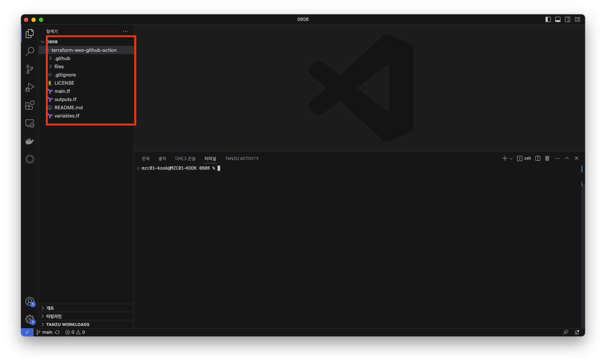Open terminal panel more actions ellipsis
The height and width of the screenshot is (364, 606).
557,159
